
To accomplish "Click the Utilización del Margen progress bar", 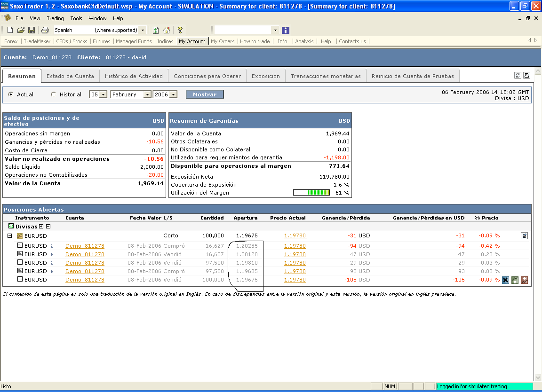I will coord(311,193).
